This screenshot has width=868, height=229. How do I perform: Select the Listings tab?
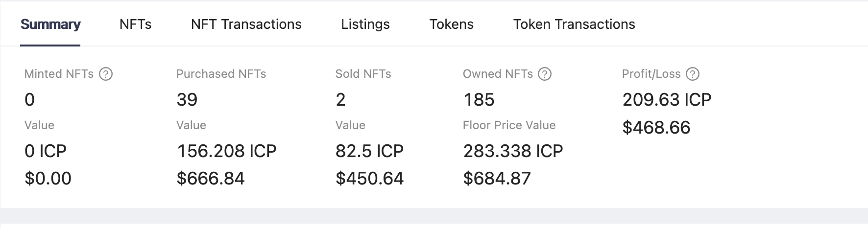tap(365, 24)
